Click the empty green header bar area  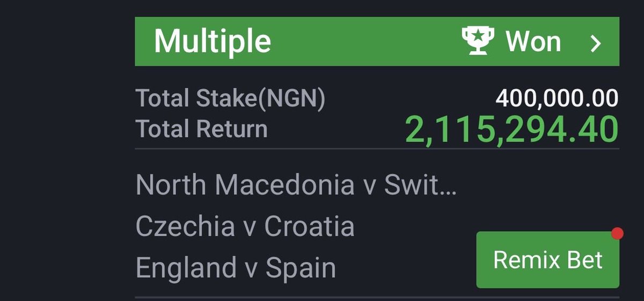click(365, 41)
